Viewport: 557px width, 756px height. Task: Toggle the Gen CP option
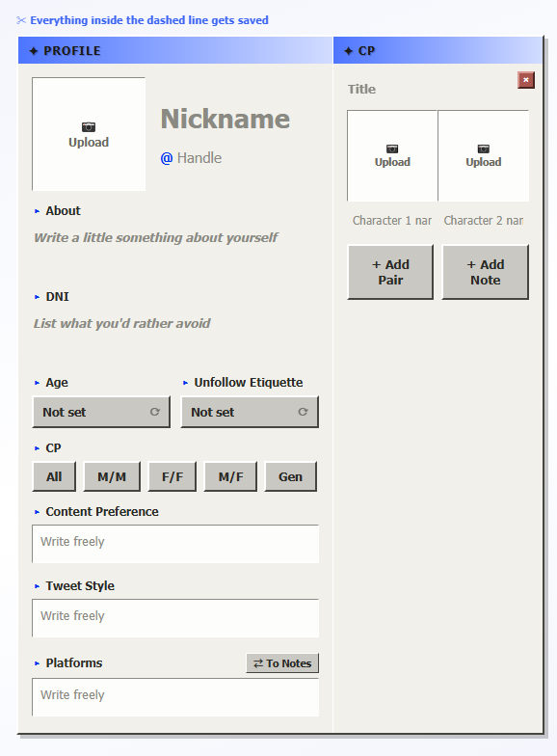coord(291,476)
